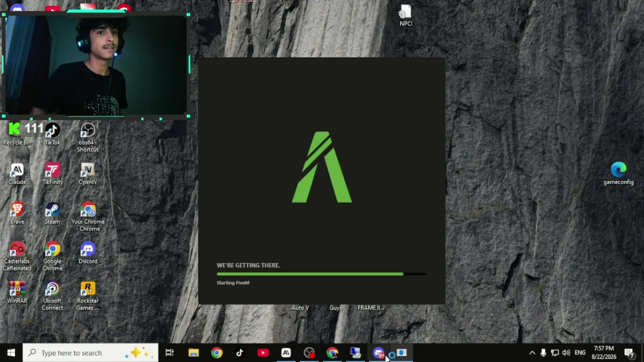This screenshot has width=644, height=362.
Task: Open the Claude app from the taskbar
Action: (x=286, y=353)
